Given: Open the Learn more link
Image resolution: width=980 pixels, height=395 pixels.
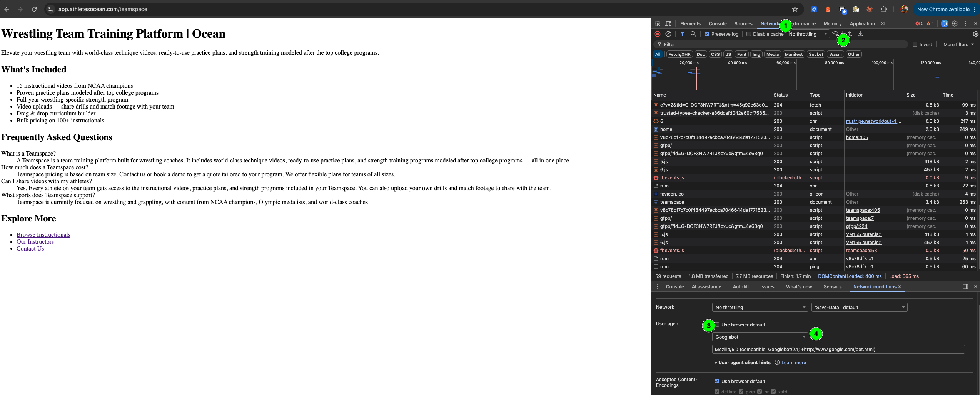Looking at the screenshot, I should click(794, 362).
